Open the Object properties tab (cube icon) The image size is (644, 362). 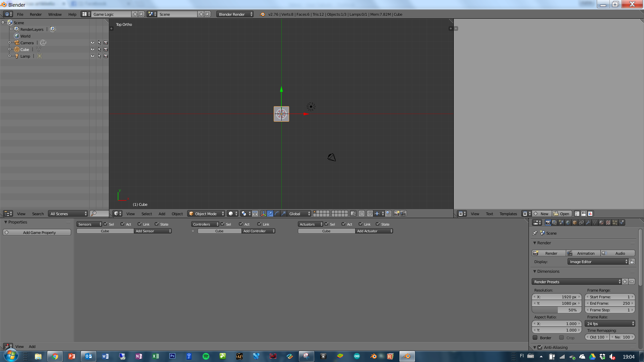pos(575,223)
